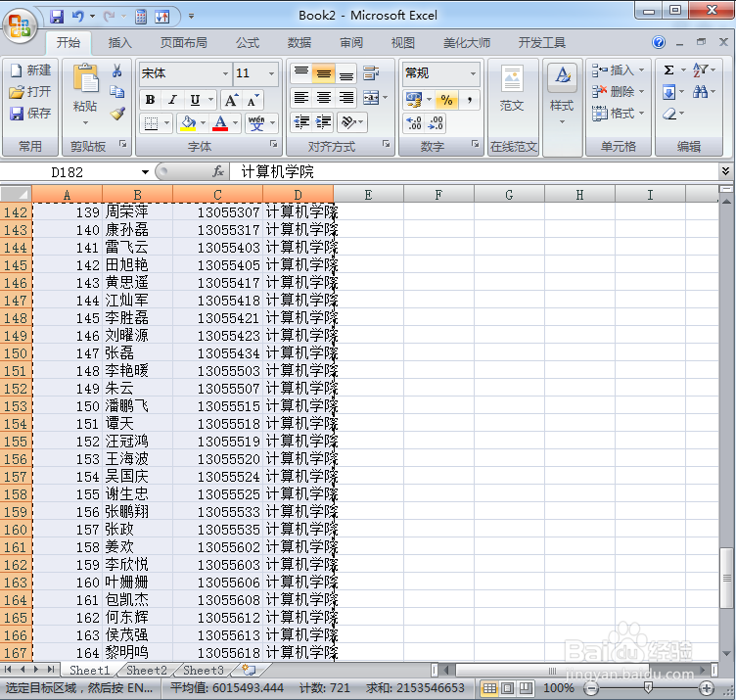The width and height of the screenshot is (736, 700).
Task: Click the wén phonetic guide icon
Action: 256,123
